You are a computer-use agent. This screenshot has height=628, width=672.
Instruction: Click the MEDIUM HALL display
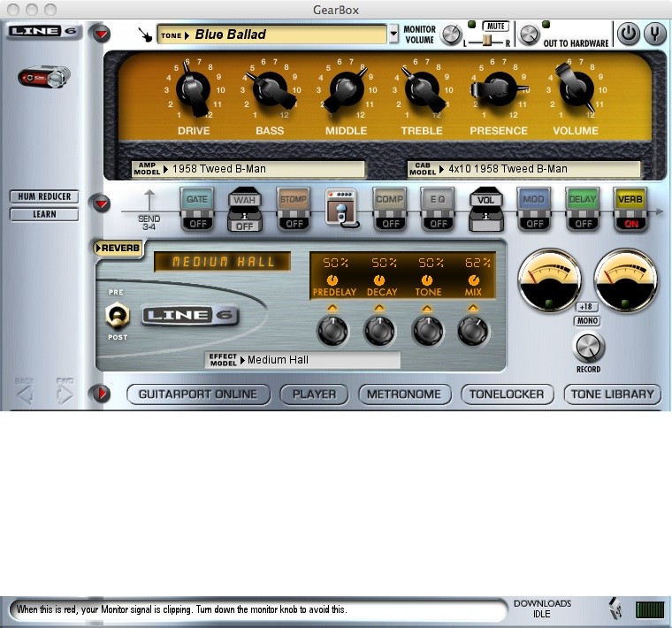click(223, 262)
